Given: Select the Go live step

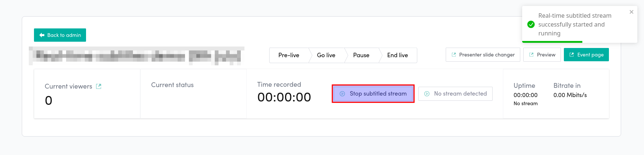Looking at the screenshot, I should coord(326,55).
